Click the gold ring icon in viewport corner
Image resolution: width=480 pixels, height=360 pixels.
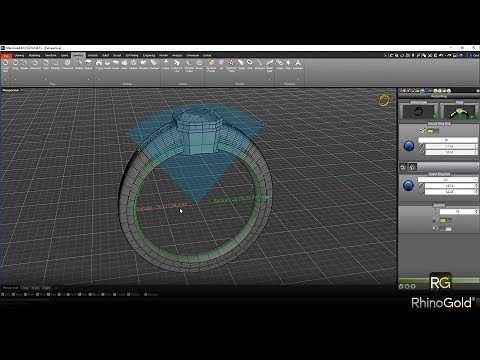tap(384, 100)
